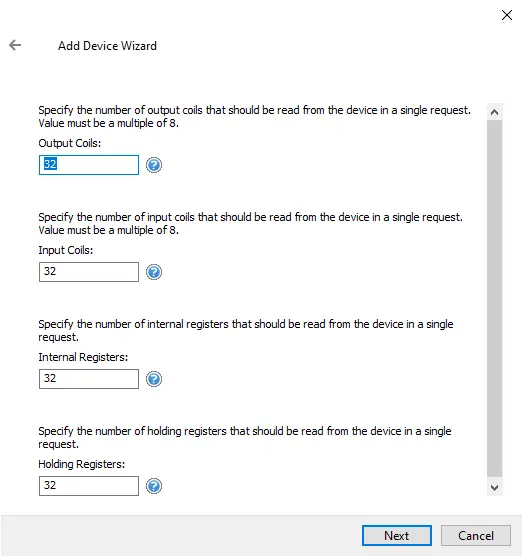
Task: Click into the Internal Registers field
Action: [89, 379]
